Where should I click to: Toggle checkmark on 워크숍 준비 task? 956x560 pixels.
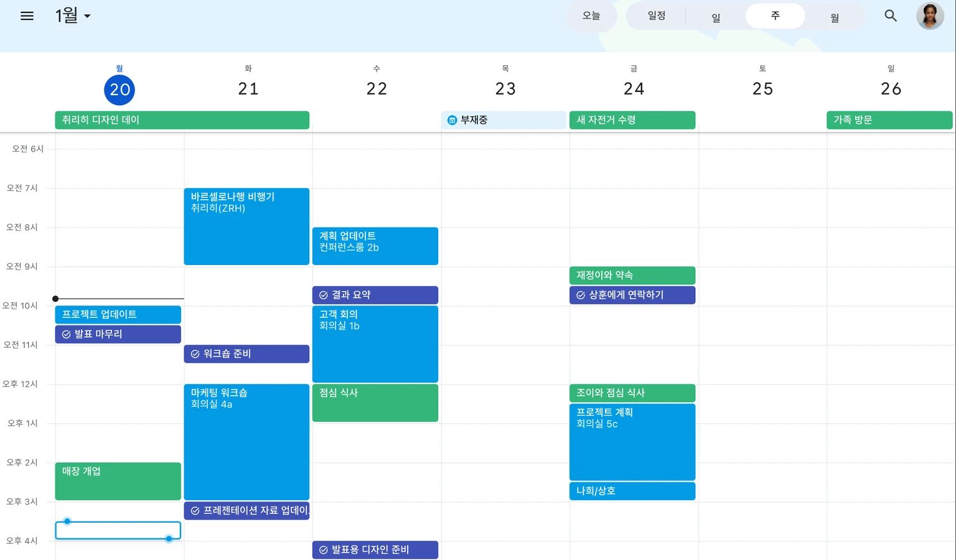(195, 354)
